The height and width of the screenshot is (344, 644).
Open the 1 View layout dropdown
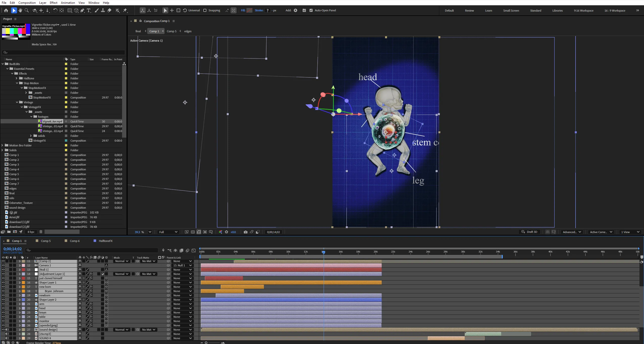[x=630, y=232]
